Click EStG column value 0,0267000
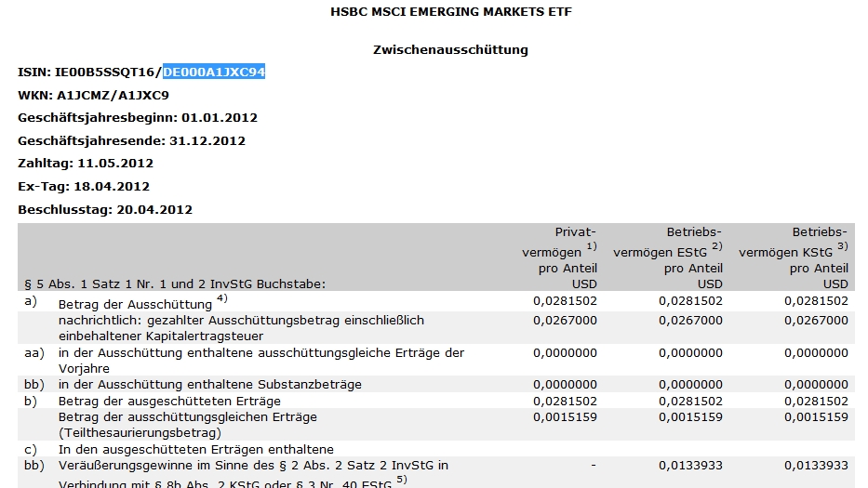Viewport: 868px width, 488px height. 691,321
